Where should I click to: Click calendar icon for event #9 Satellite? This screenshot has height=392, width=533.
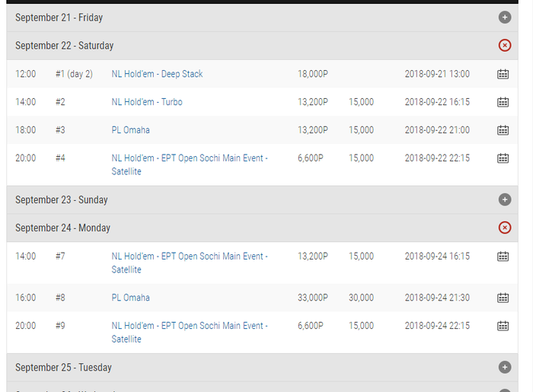[503, 326]
